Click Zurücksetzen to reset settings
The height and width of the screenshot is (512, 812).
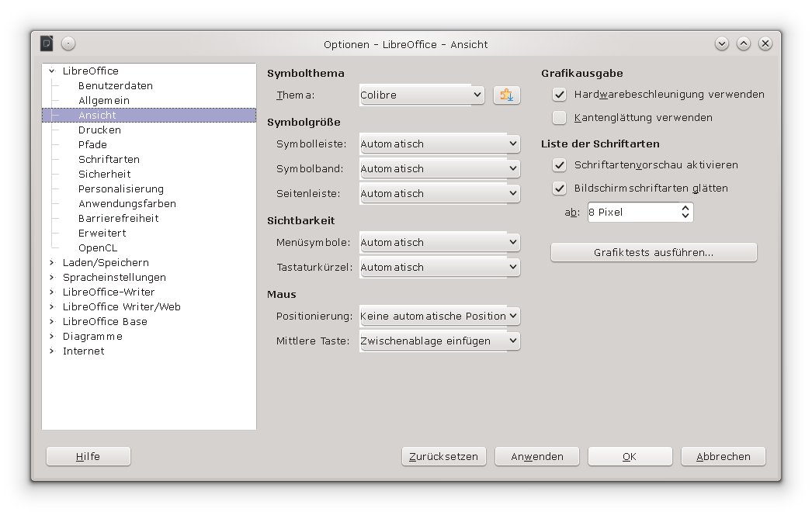point(443,456)
